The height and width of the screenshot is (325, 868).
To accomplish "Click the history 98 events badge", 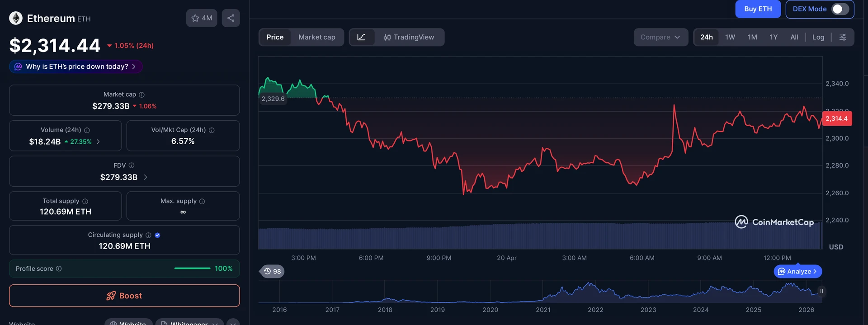I will (x=273, y=271).
